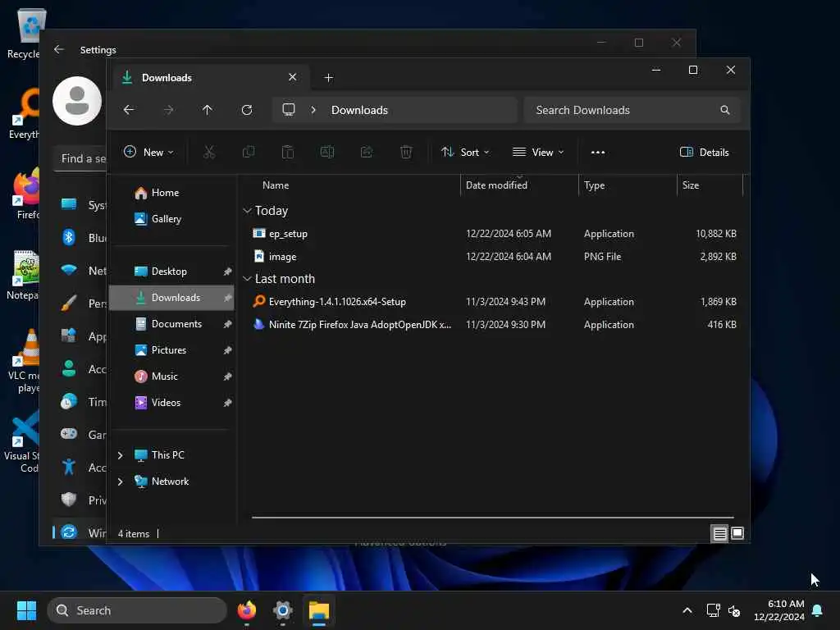Screen dimensions: 840x630
Task: Open Settings gear on the taskbar
Action: 283,610
